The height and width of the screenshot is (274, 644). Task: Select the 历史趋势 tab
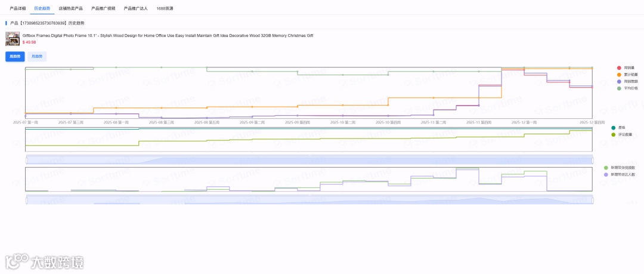tap(42, 8)
